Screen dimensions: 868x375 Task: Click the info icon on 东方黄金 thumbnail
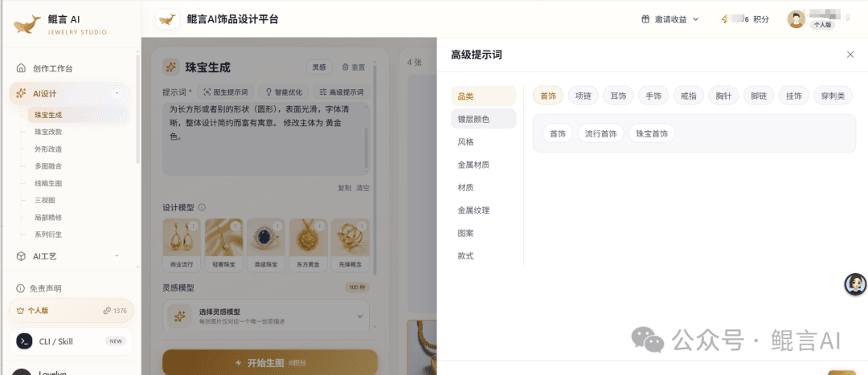pos(319,226)
